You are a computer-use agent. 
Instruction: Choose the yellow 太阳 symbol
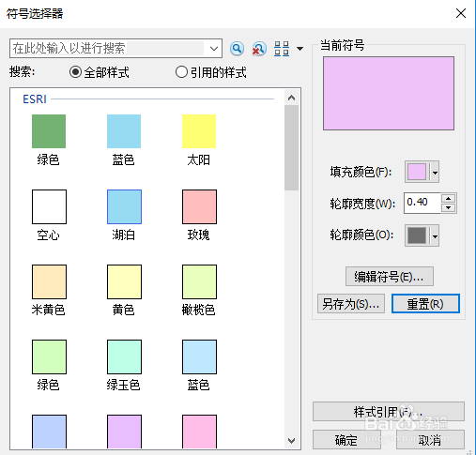199,131
